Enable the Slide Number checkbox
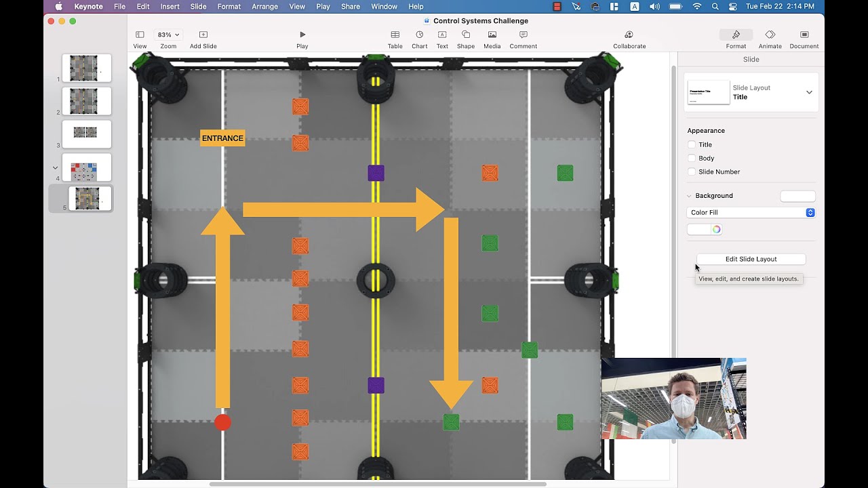868x488 pixels. 692,171
